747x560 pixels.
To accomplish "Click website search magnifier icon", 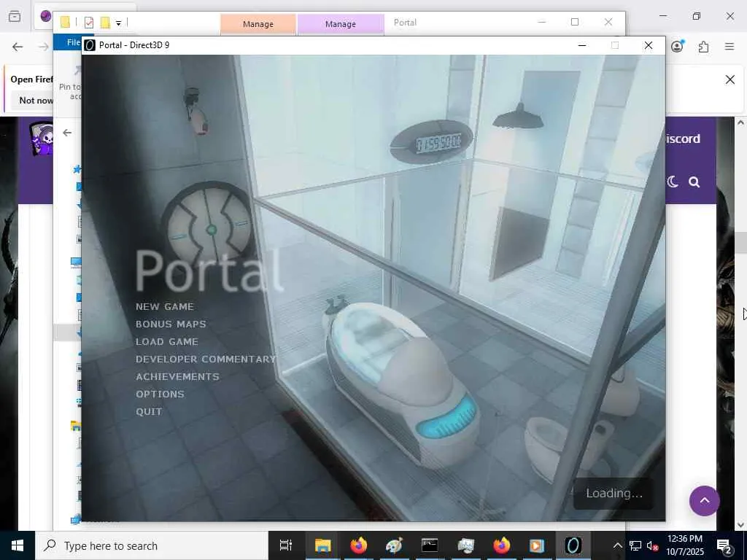I will point(694,182).
